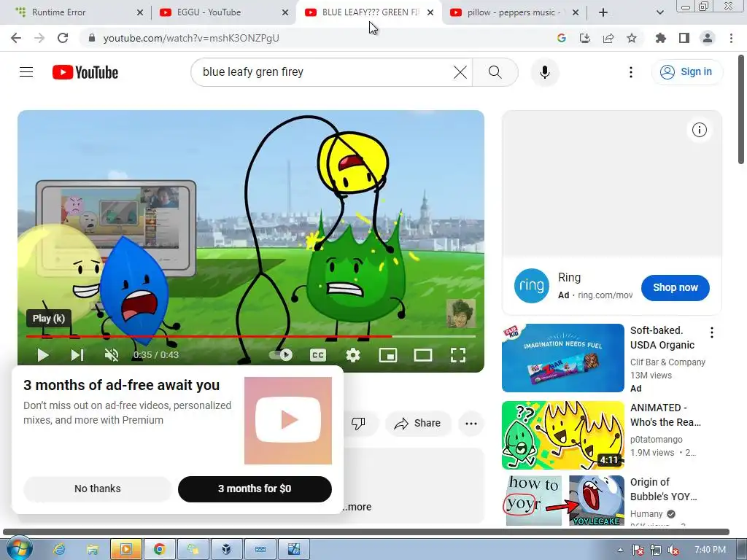Open the YouTube guide hamburger menu
This screenshot has height=560, width=747.
pyautogui.click(x=26, y=72)
